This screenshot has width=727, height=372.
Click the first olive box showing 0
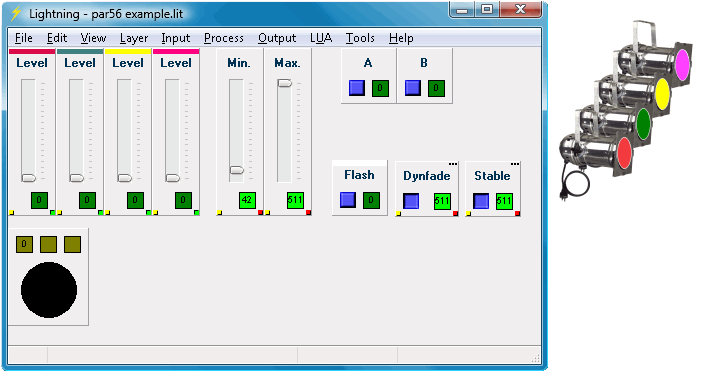pos(25,244)
